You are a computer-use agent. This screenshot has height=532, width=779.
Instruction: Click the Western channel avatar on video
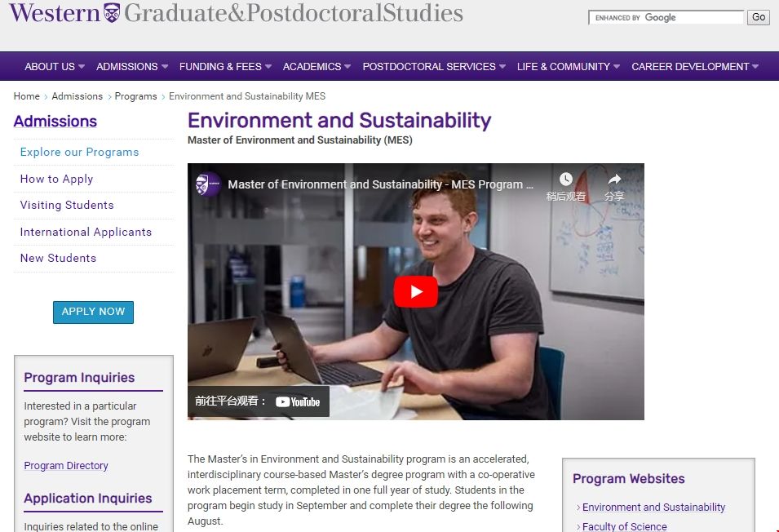point(208,184)
